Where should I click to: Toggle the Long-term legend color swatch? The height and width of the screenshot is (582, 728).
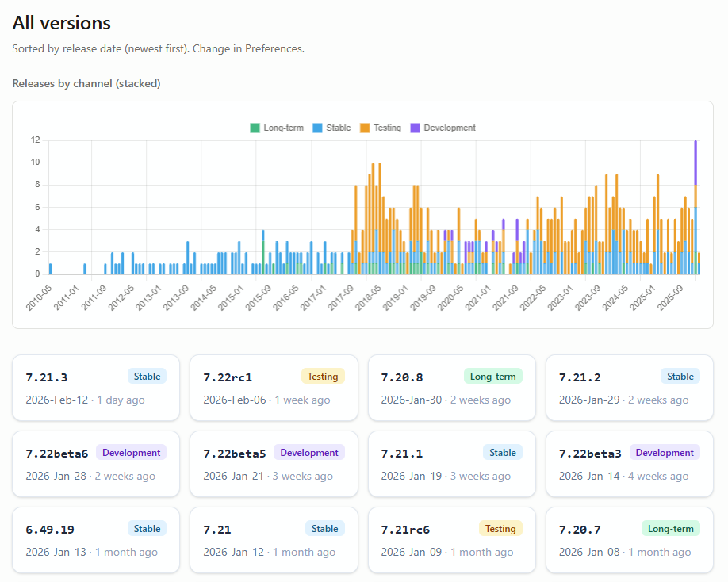(x=255, y=128)
